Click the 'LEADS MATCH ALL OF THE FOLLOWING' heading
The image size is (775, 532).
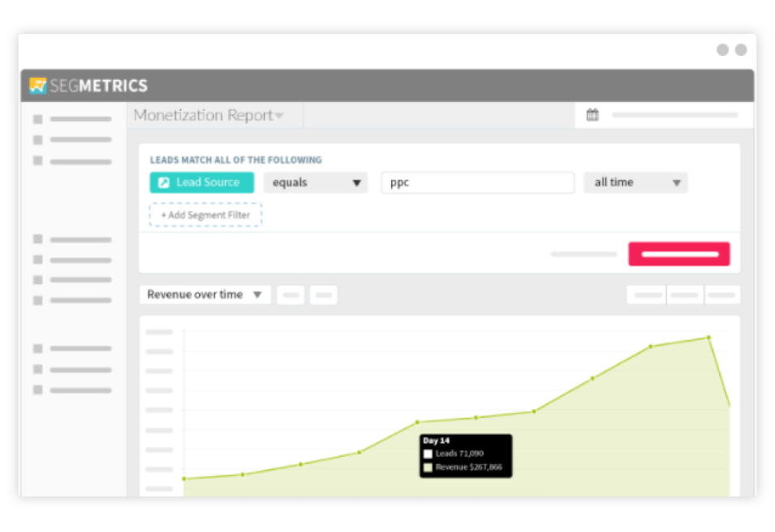(236, 160)
